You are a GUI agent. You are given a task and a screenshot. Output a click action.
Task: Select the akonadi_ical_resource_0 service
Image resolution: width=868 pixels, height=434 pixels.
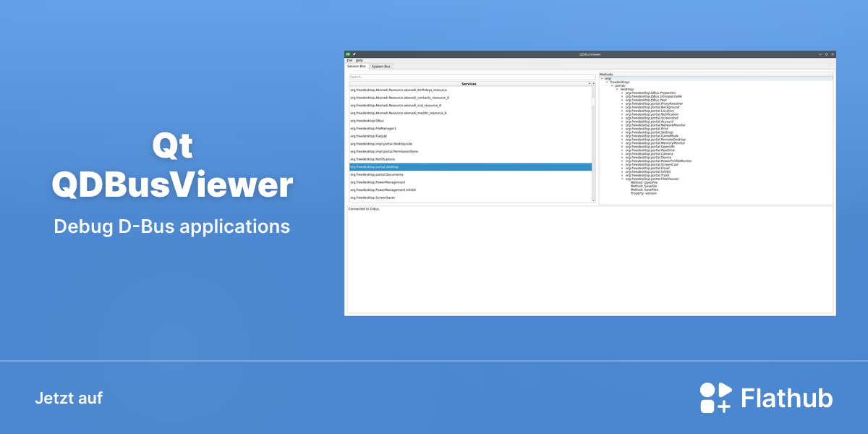pos(470,106)
